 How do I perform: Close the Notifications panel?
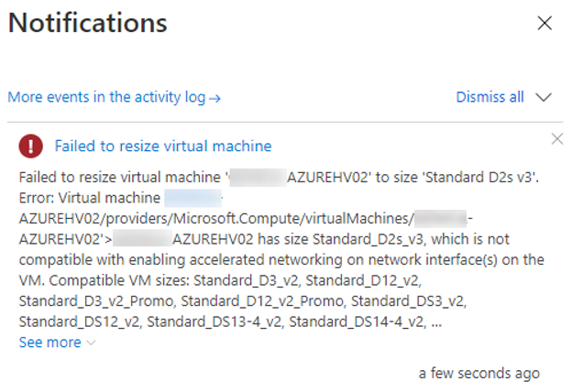(544, 23)
